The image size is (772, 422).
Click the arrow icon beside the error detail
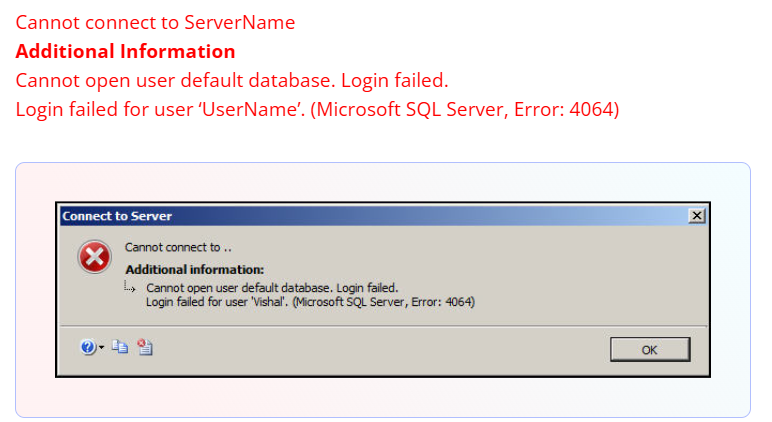tap(130, 287)
